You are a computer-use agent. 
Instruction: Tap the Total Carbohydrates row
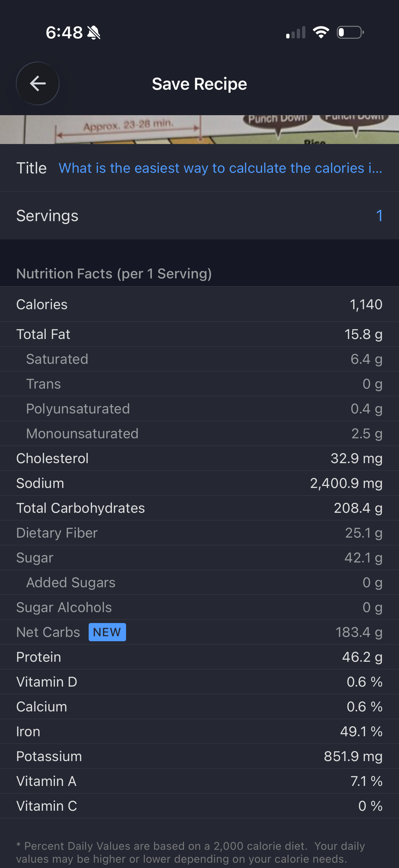click(x=199, y=508)
